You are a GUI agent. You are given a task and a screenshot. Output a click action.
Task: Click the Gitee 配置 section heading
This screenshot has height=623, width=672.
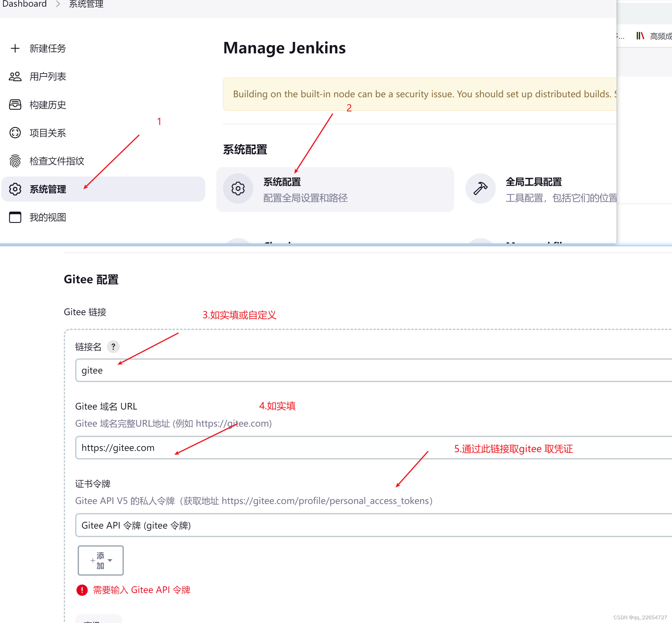tap(91, 279)
